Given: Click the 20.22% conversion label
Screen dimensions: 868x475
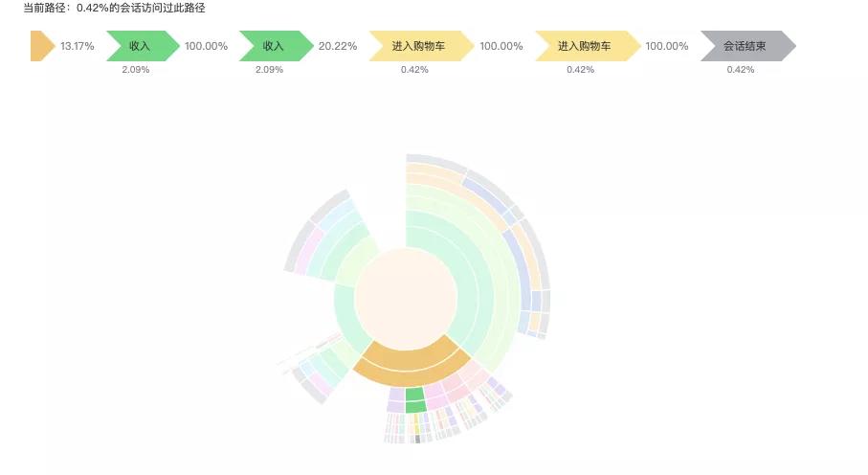Looking at the screenshot, I should (338, 46).
